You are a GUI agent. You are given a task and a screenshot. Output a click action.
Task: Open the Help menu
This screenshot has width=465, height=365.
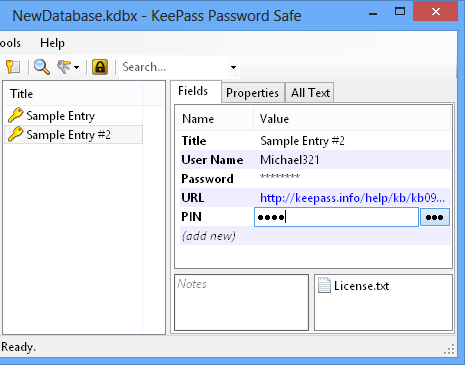pyautogui.click(x=52, y=43)
